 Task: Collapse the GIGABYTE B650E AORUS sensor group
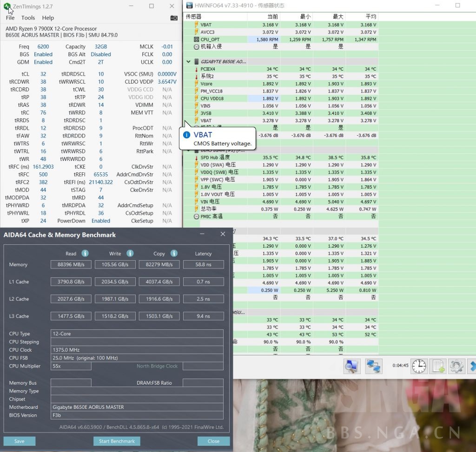coord(188,61)
